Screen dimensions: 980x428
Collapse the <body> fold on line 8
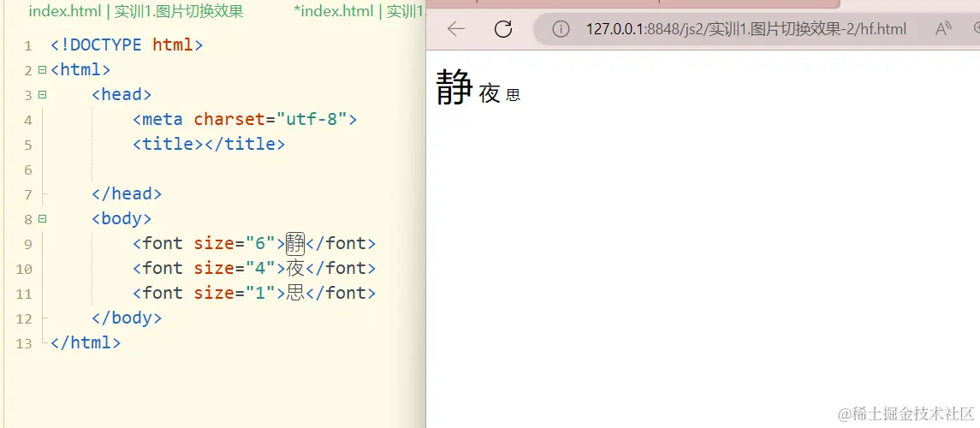coord(42,218)
